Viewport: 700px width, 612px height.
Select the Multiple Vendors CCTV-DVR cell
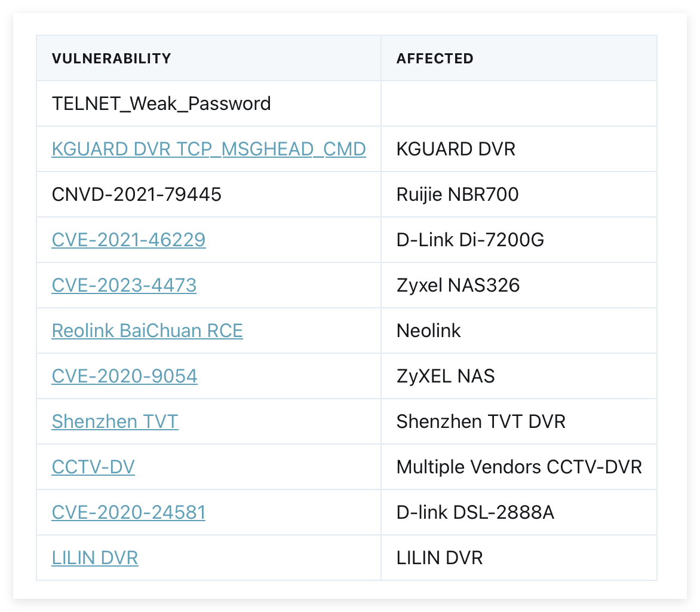pos(519,467)
